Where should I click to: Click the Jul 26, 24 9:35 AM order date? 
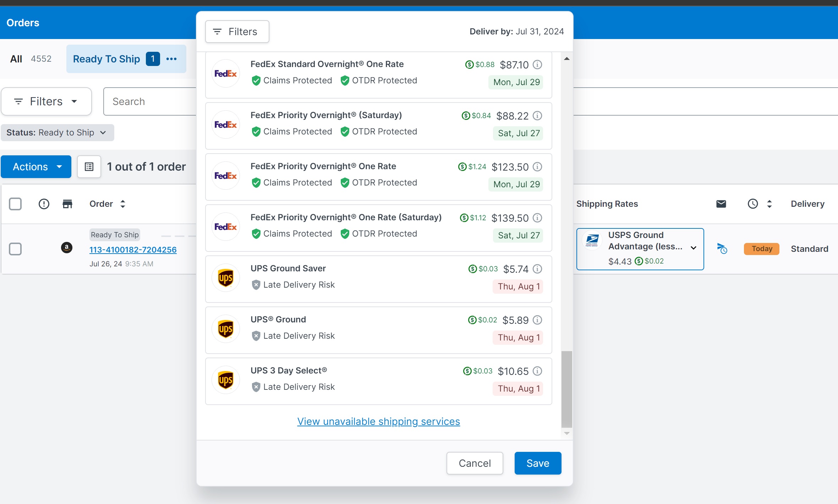pos(121,264)
